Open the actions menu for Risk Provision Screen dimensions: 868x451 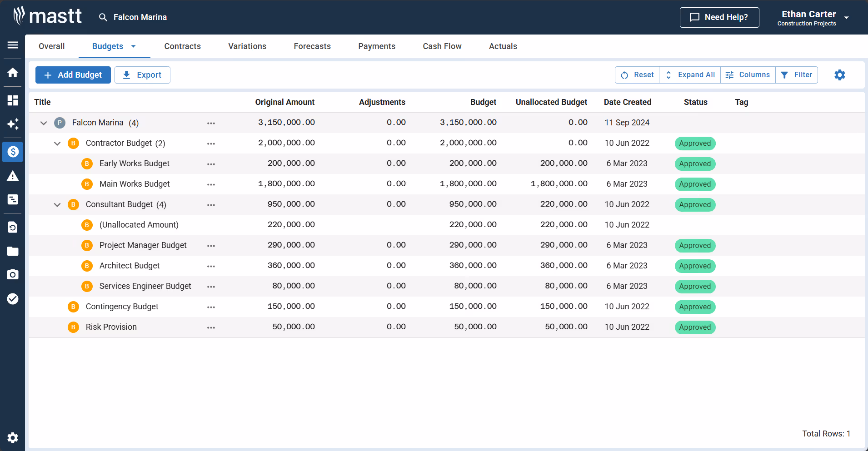[211, 327]
